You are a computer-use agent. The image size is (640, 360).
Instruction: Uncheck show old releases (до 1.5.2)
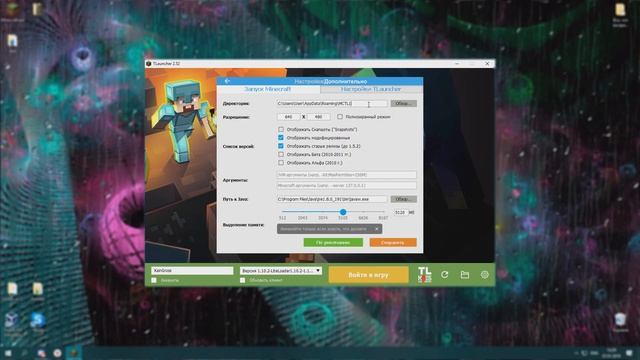pyautogui.click(x=281, y=146)
